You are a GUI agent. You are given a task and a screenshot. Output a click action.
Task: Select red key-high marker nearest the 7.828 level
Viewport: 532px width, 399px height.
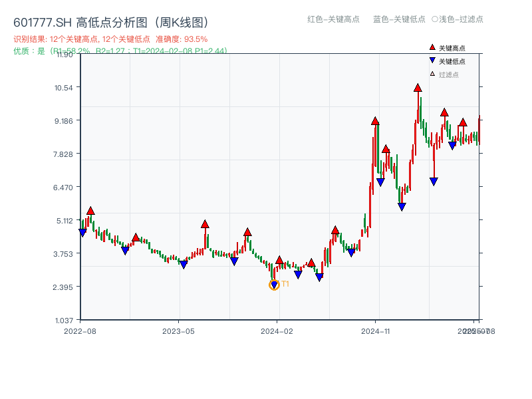[386, 149]
